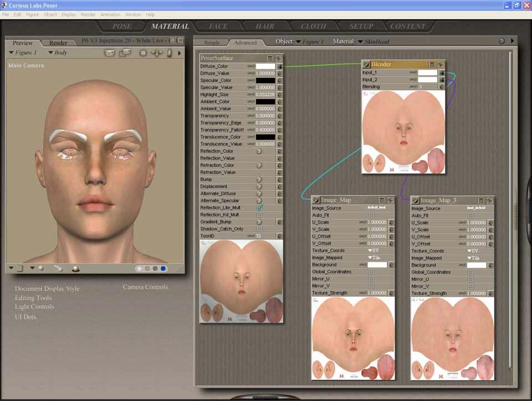Click the Input_1 plug on Blender node

442,73
